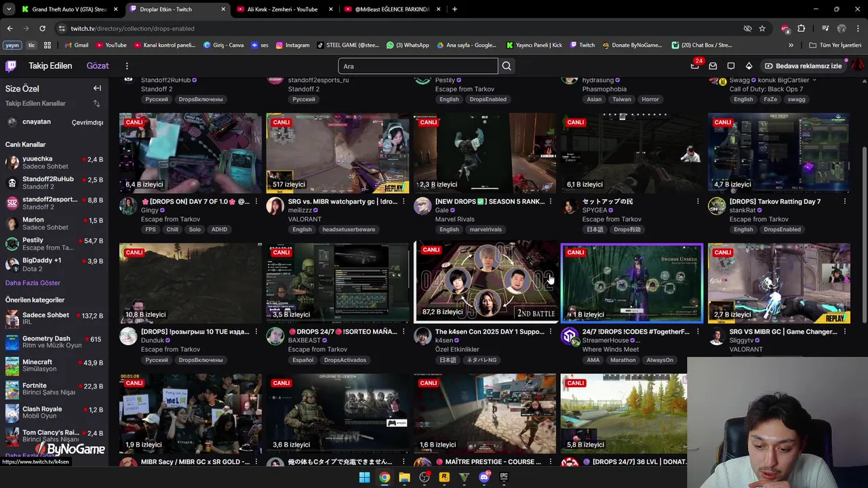Expand Daha Fazla Göster in sidebar

point(33,283)
